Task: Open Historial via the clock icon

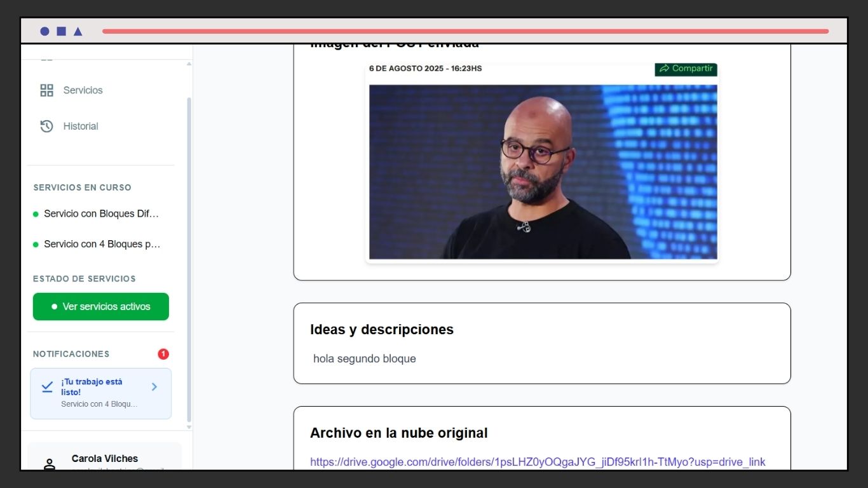Action: (x=46, y=126)
